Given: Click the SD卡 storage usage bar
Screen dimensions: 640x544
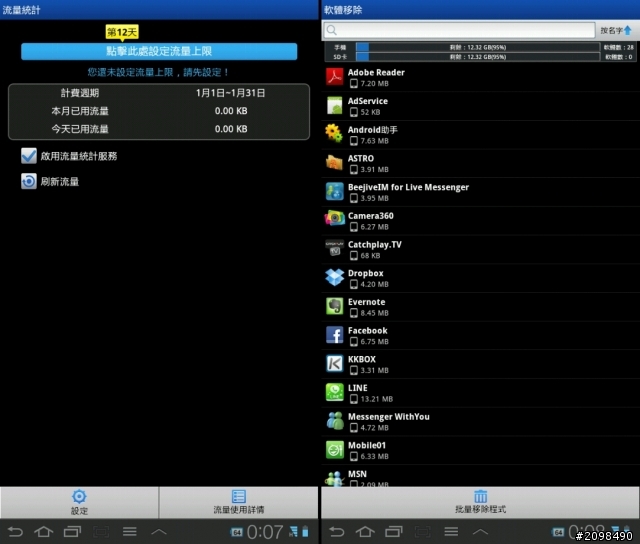Looking at the screenshot, I should (x=477, y=57).
